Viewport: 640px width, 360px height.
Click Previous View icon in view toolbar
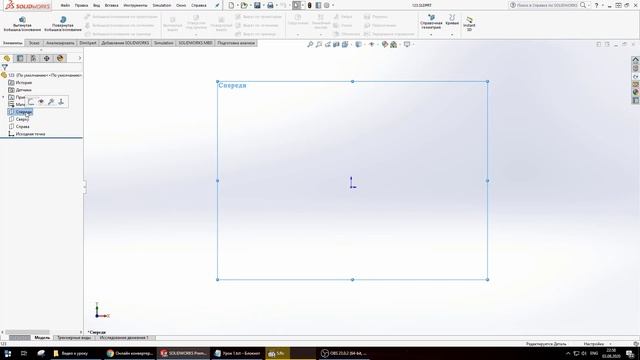coord(328,44)
